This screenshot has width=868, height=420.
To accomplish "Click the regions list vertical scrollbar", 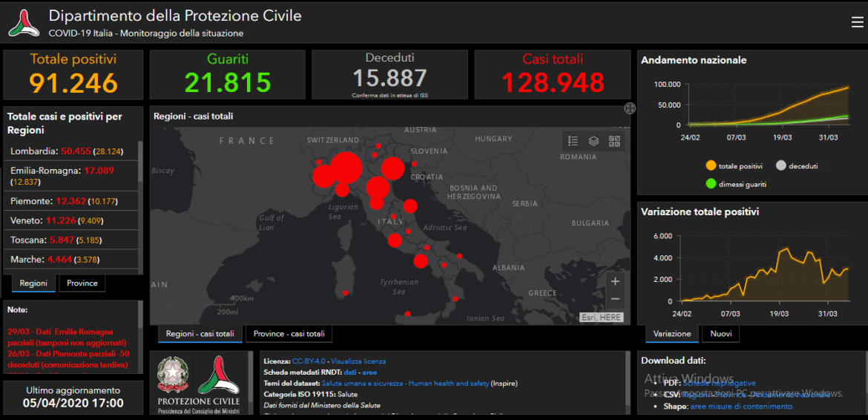I will coord(140,208).
